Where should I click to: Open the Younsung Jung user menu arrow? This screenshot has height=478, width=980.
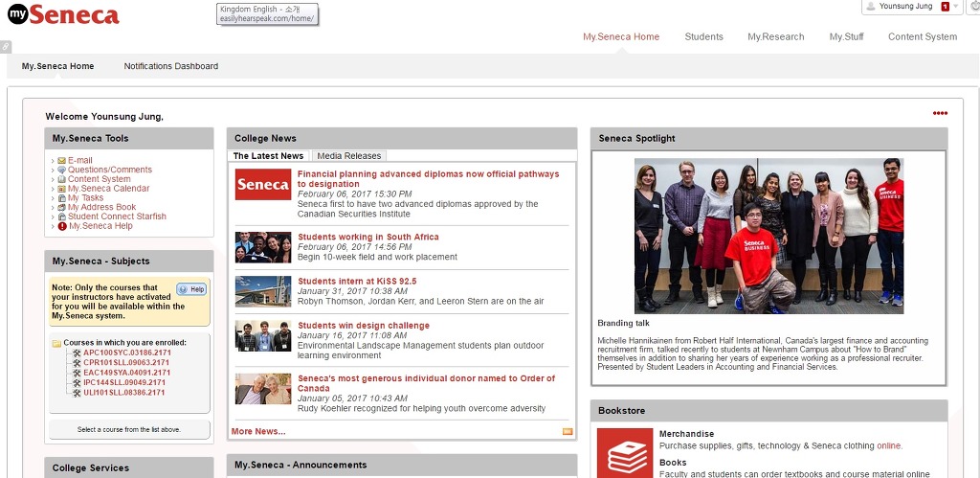click(x=956, y=7)
